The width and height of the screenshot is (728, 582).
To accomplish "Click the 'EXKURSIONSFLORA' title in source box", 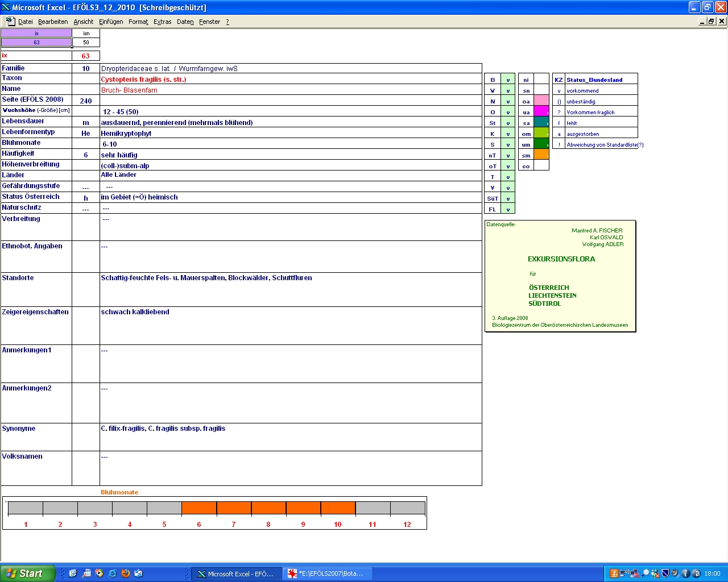I will [x=561, y=259].
